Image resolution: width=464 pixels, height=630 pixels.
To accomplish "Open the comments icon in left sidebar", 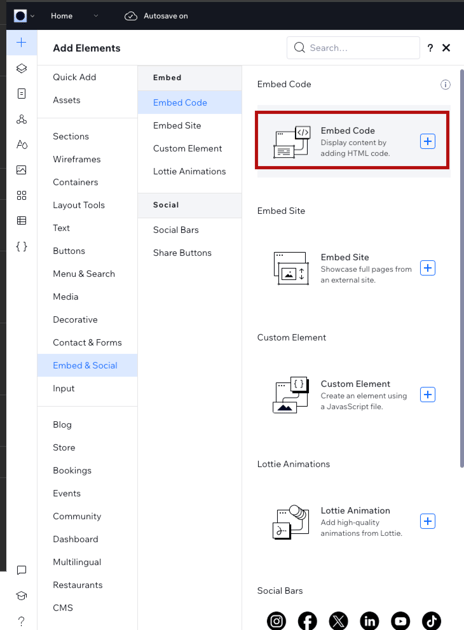I will click(x=22, y=570).
